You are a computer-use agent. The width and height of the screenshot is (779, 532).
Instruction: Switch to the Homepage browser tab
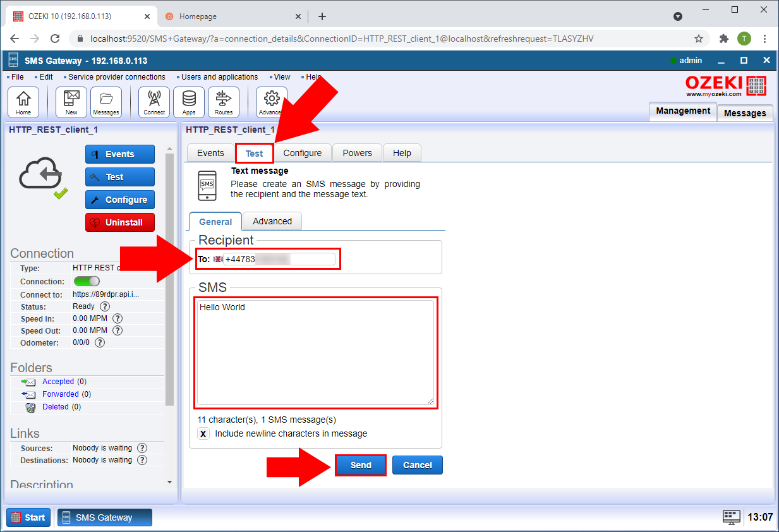232,16
